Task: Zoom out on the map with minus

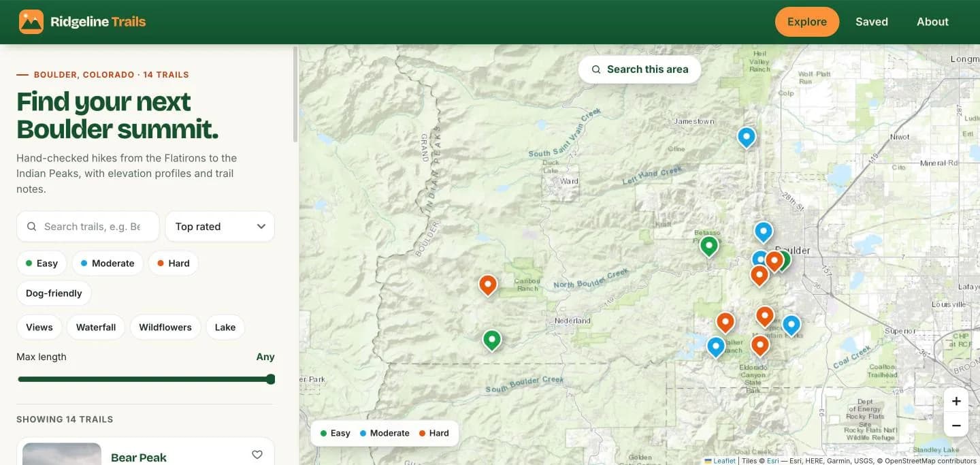Action: (x=956, y=426)
